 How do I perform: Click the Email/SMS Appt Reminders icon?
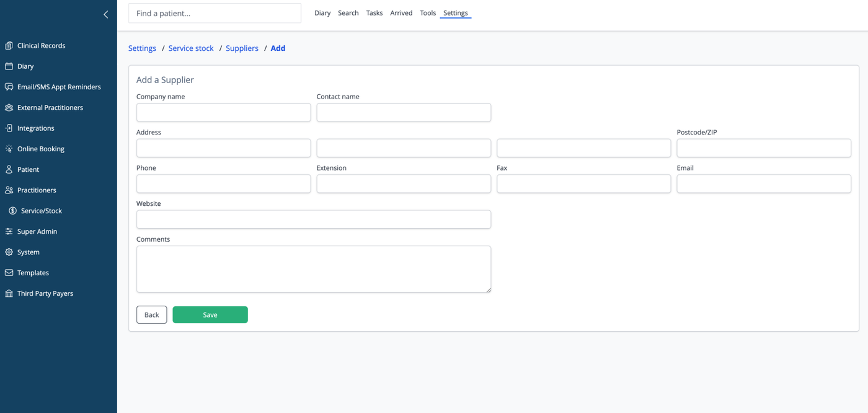click(x=9, y=87)
